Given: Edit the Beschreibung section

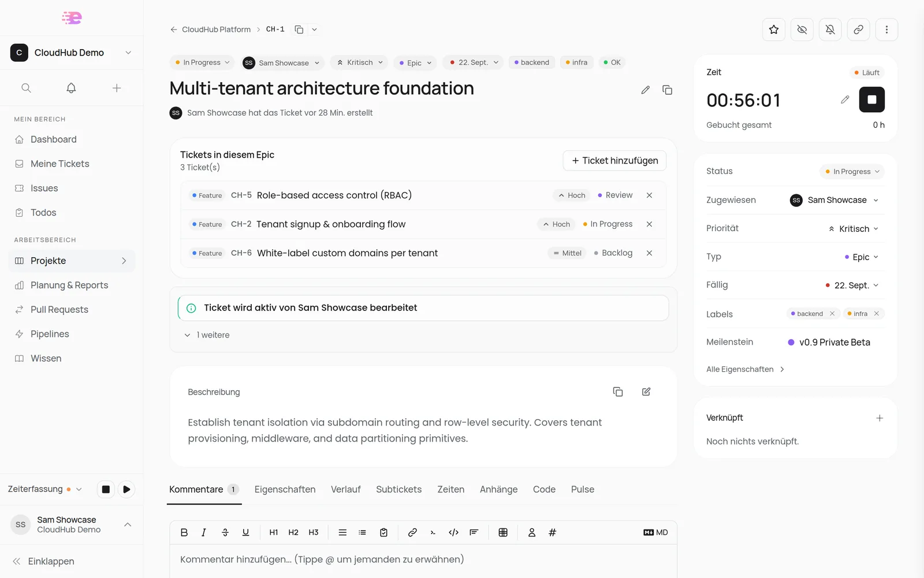Looking at the screenshot, I should pyautogui.click(x=646, y=392).
